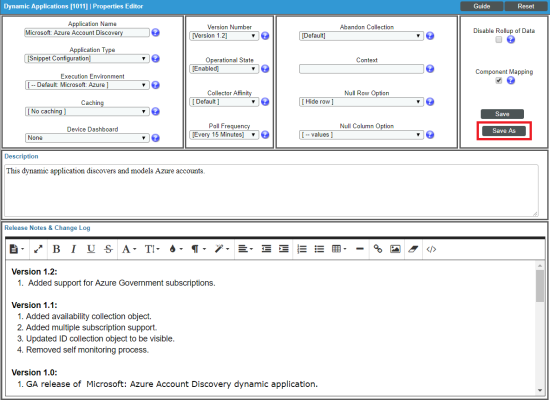This screenshot has height=400, width=550.
Task: Click into the Context input field
Action: click(361, 69)
